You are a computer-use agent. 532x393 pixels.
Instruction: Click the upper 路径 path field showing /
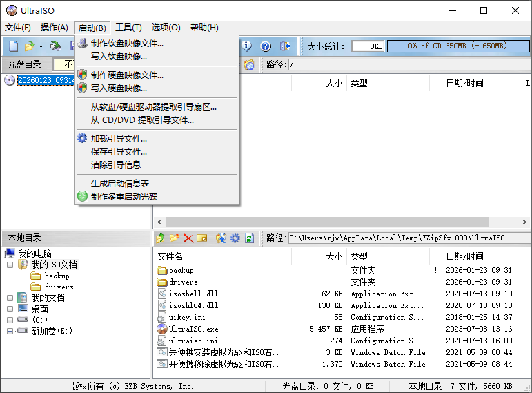click(409, 64)
